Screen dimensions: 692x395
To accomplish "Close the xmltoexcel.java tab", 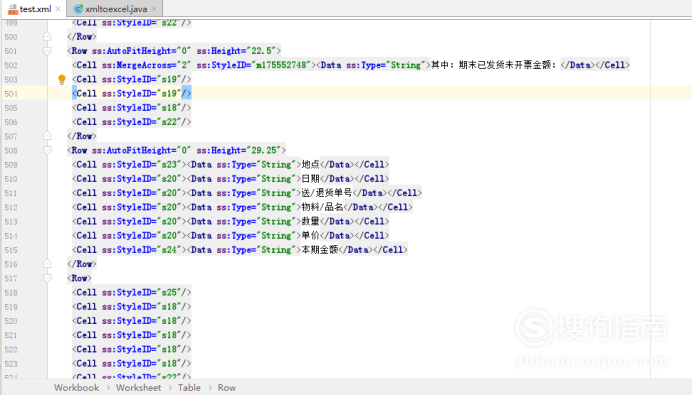I will 154,9.
